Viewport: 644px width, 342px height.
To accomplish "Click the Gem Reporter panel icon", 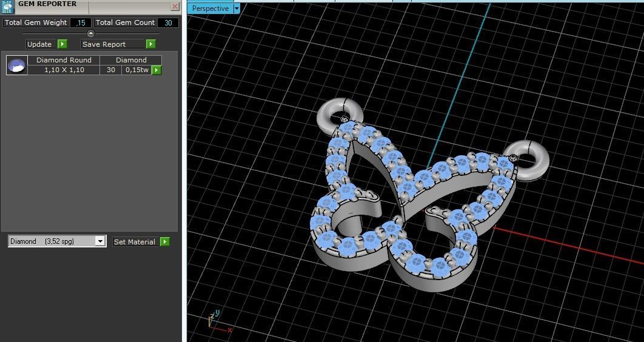I will pyautogui.click(x=7, y=6).
